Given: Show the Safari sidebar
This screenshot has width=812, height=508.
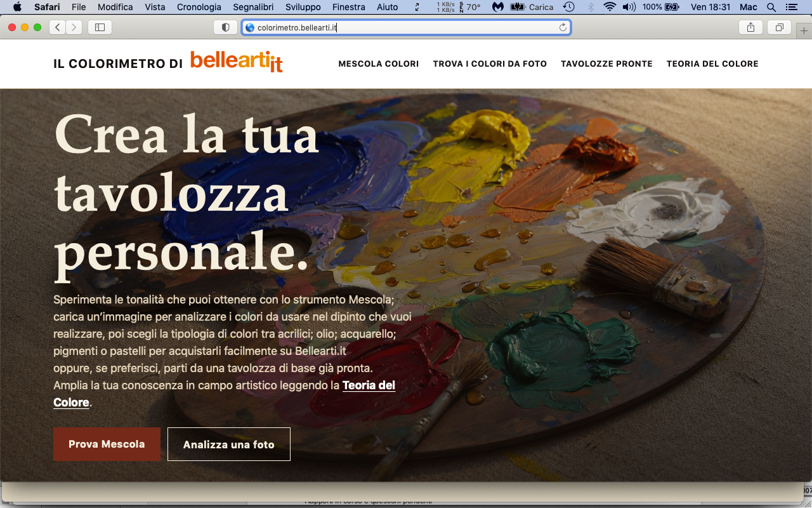Looking at the screenshot, I should pyautogui.click(x=100, y=27).
